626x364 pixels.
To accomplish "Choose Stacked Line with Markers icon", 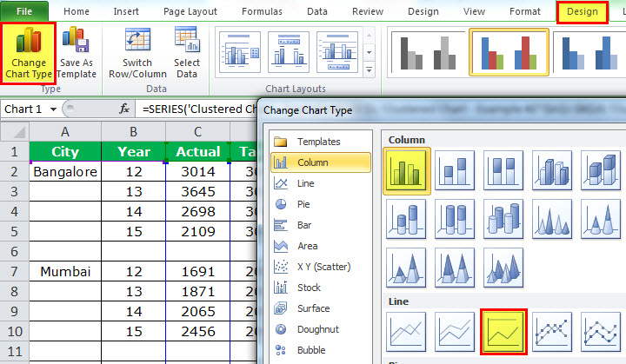I will (x=601, y=332).
